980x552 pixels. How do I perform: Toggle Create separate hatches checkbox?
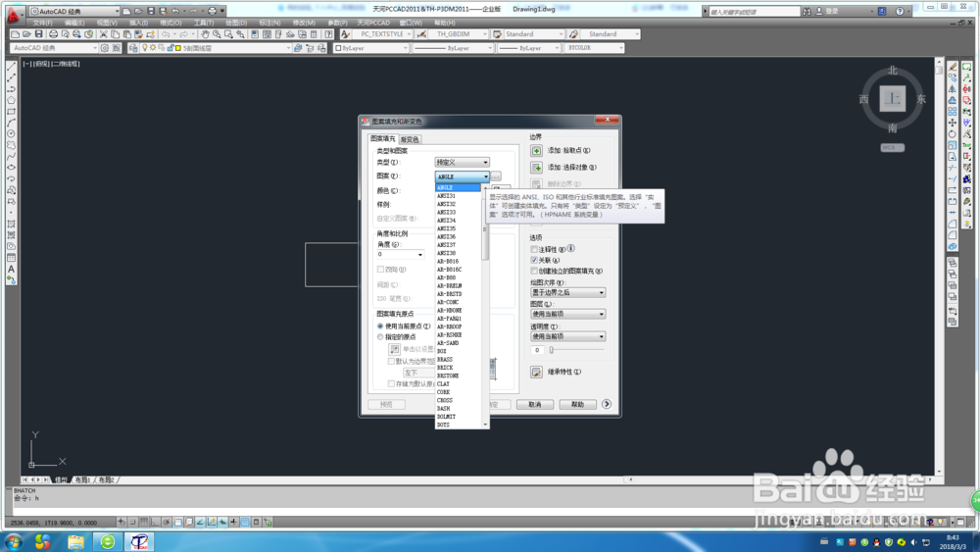point(534,272)
